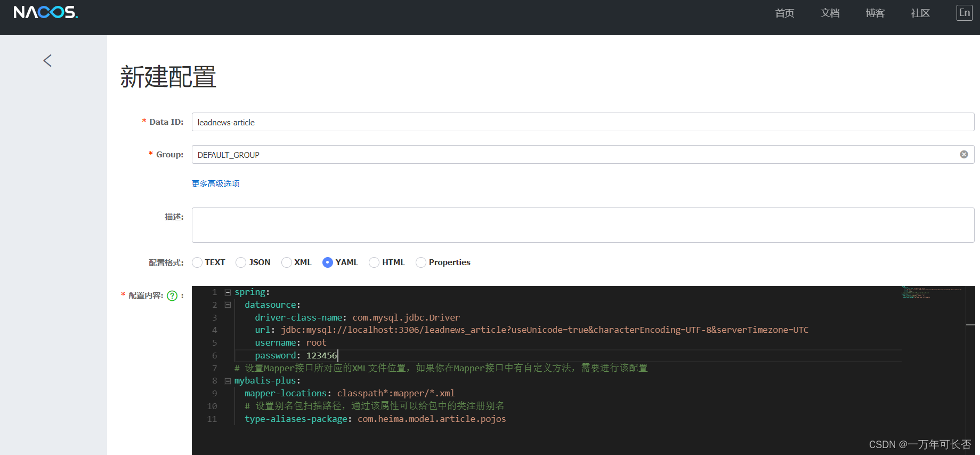Viewport: 980px width, 455px height.
Task: Collapse the mybatis-plus block fold marker
Action: (228, 381)
